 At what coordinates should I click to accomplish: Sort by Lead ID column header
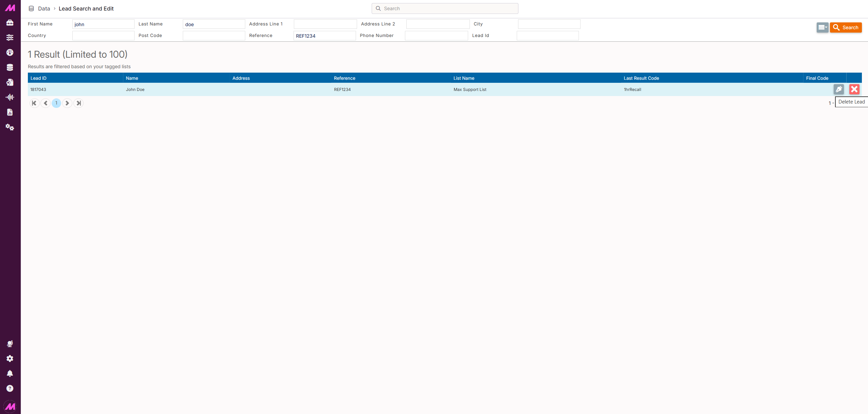pyautogui.click(x=75, y=78)
